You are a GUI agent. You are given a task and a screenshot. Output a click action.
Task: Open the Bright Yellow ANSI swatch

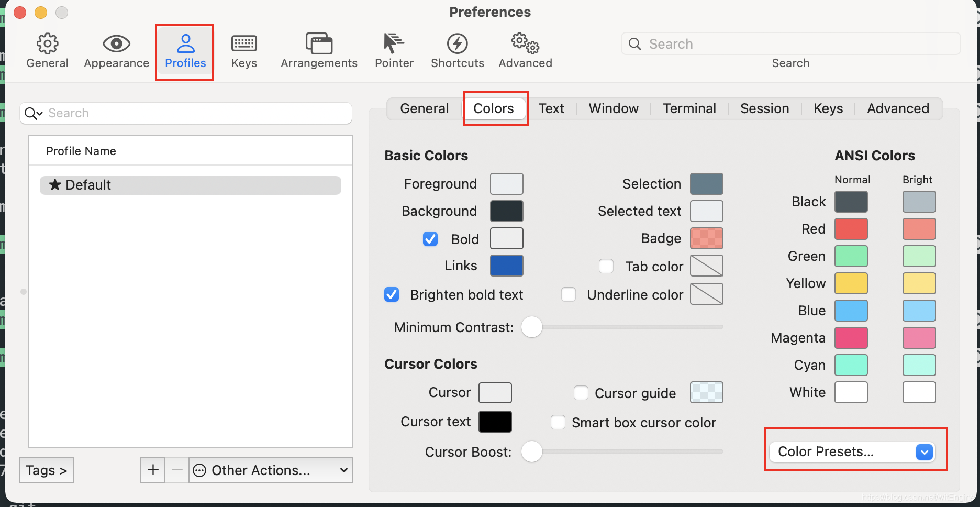click(x=919, y=283)
